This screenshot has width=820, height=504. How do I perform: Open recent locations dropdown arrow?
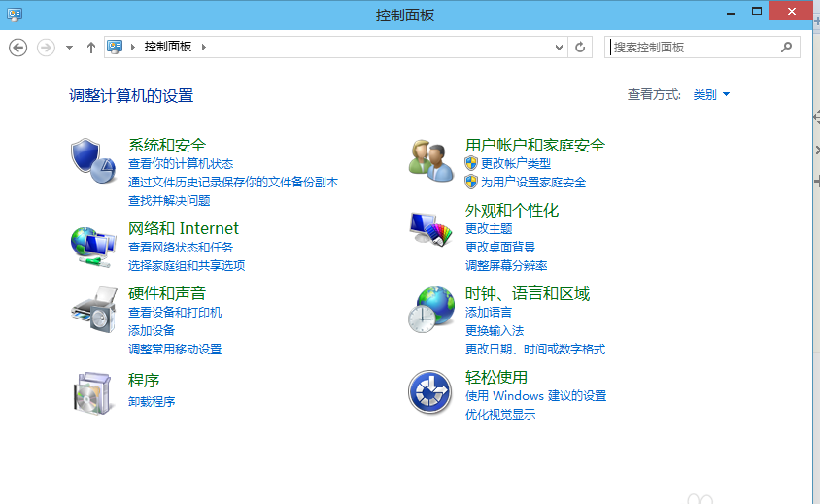pos(69,48)
